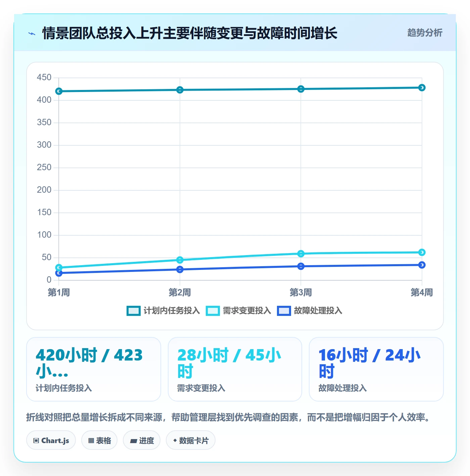Click the 第2周 x-axis label

180,292
